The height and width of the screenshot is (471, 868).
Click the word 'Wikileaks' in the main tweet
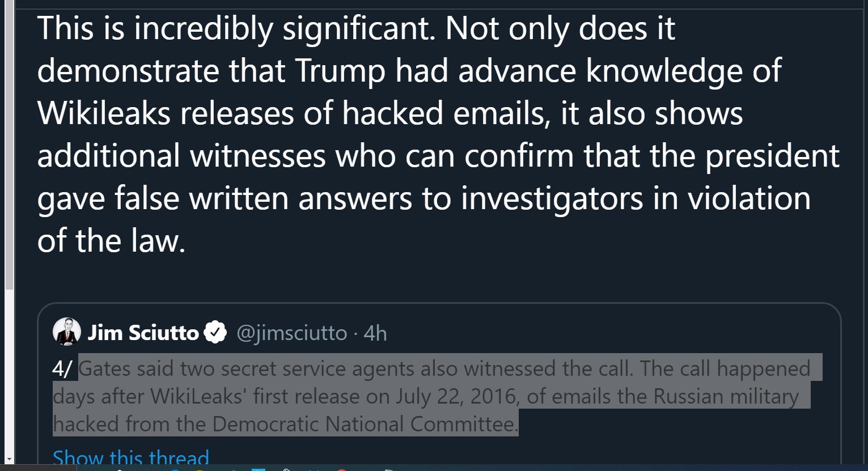pyautogui.click(x=104, y=113)
